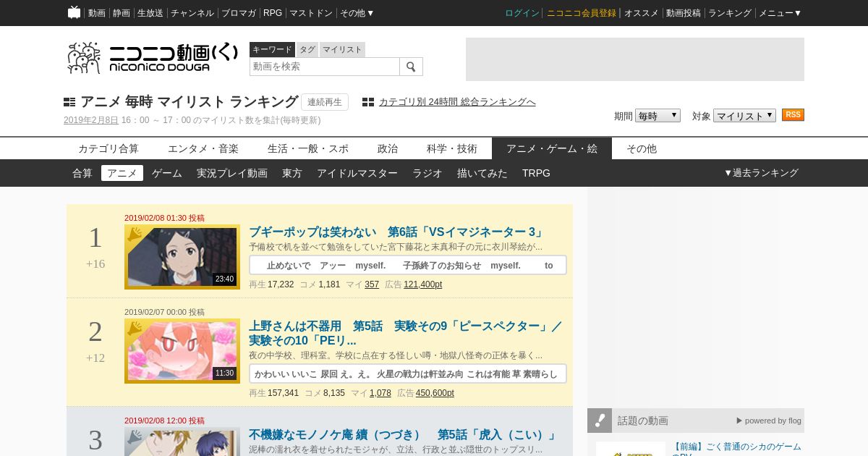The width and height of the screenshot is (868, 456).
Task: Open the 対象 dropdown set to マイリスト
Action: (x=744, y=115)
